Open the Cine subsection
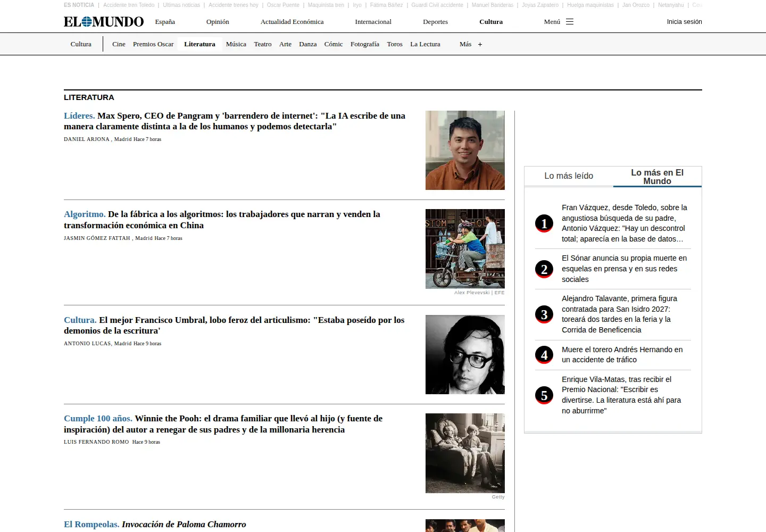Viewport: 766px width, 532px height. coord(119,44)
